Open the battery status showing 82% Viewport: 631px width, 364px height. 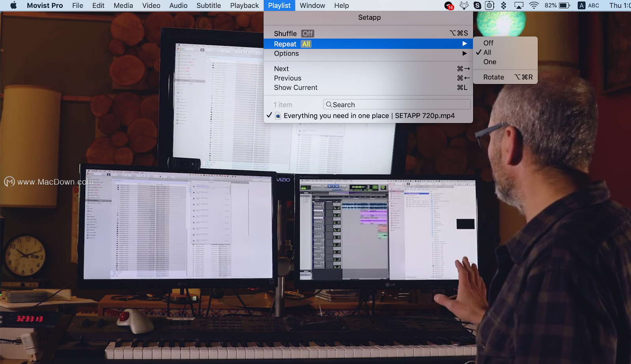click(557, 6)
